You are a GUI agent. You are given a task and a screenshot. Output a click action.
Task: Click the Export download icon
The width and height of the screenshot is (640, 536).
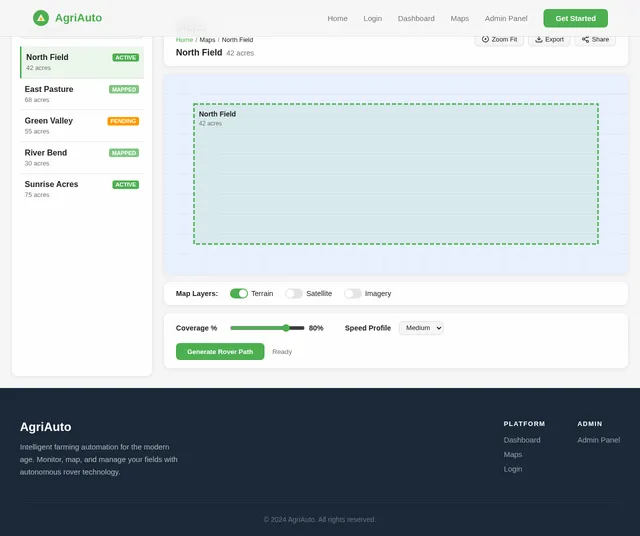(539, 39)
